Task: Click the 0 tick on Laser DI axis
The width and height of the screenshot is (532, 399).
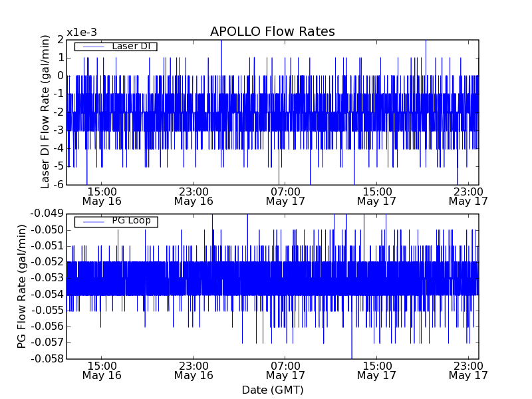Action: (x=60, y=76)
